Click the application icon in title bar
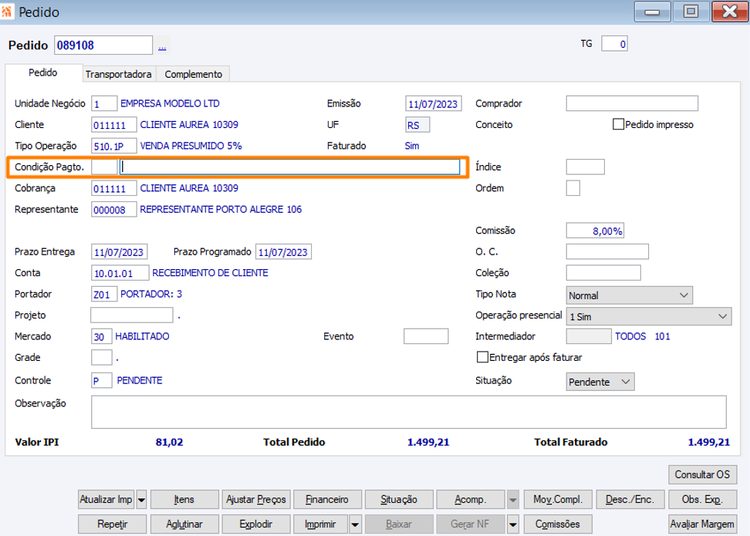Screen dimensions: 750x536 [x=7, y=11]
